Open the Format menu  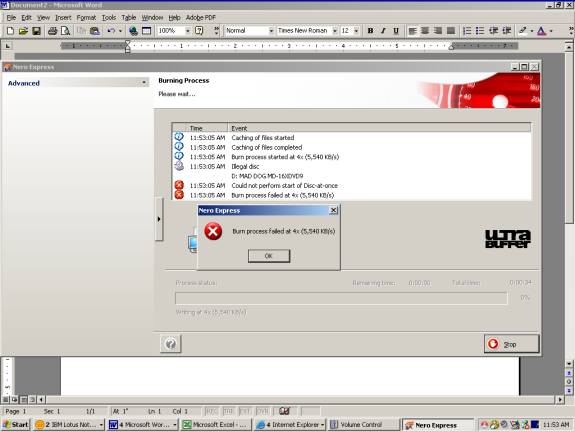coord(86,17)
